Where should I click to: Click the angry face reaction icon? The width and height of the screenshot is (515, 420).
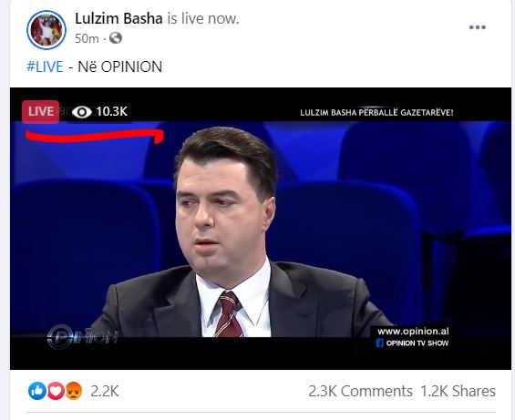73,391
